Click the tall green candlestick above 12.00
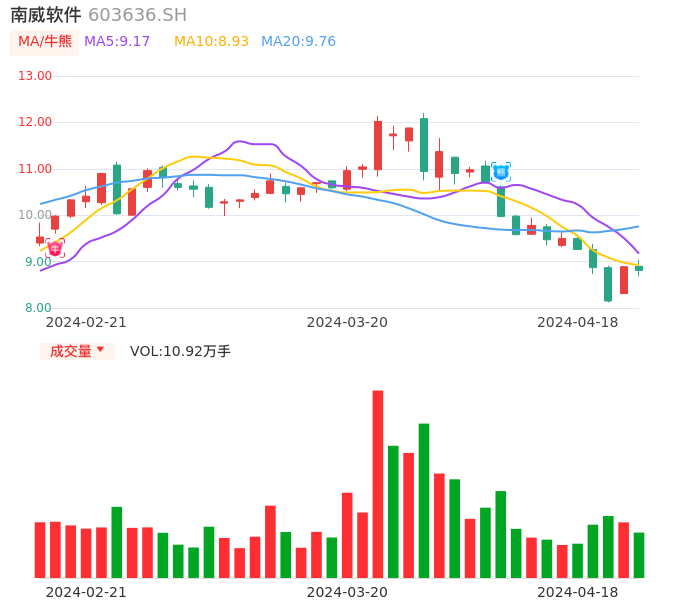The width and height of the screenshot is (686, 606). tap(424, 145)
